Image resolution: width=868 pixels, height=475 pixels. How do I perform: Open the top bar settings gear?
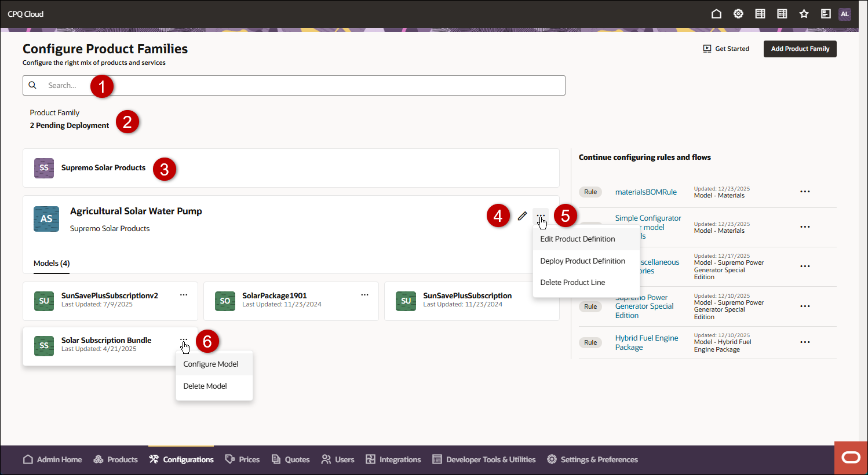click(x=738, y=13)
